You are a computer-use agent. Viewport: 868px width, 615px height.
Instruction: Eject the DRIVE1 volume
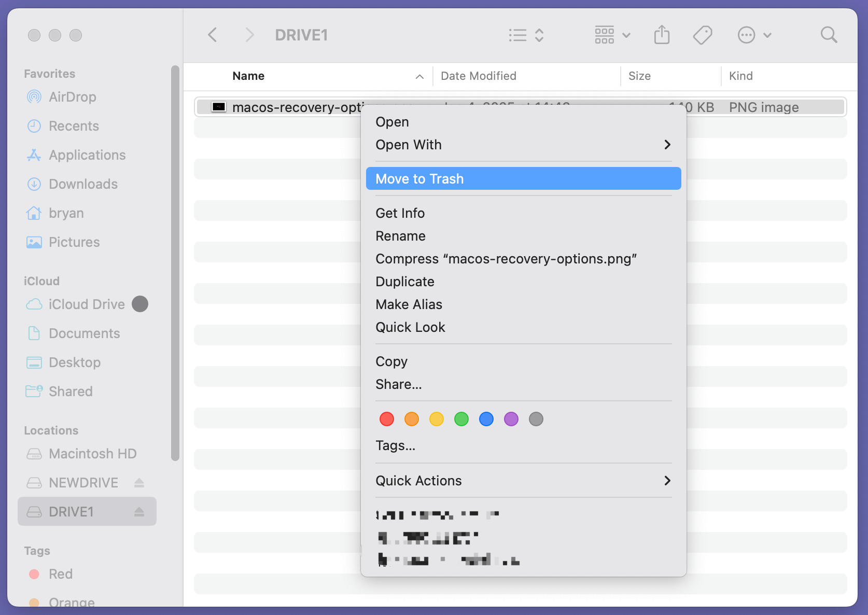pos(139,512)
